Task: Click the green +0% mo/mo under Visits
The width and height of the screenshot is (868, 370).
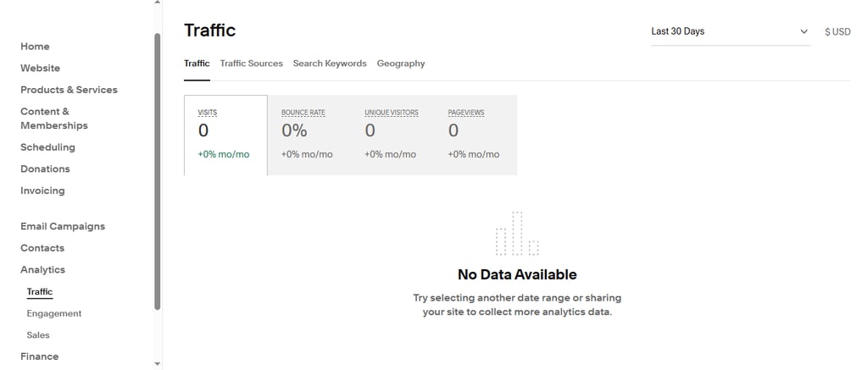Action: coord(224,154)
